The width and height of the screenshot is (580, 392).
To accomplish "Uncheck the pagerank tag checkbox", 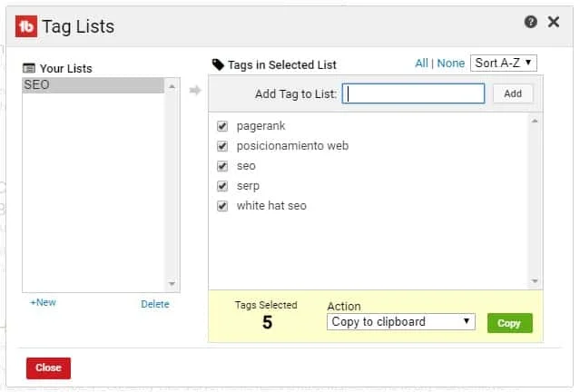I will 222,126.
